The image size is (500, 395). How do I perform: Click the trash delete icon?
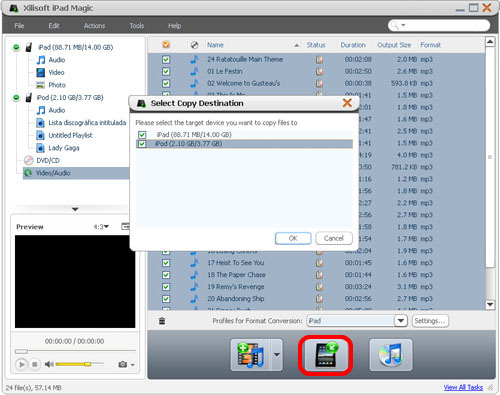(x=162, y=321)
